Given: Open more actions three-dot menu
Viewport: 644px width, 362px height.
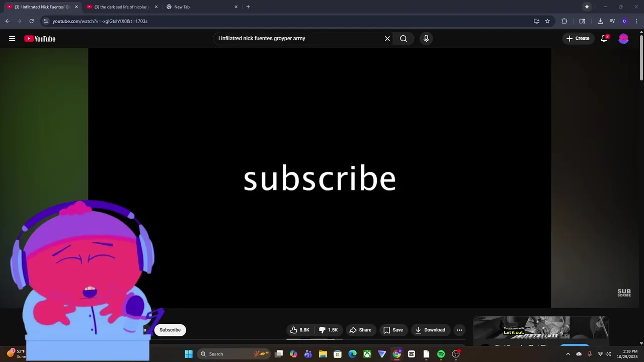Looking at the screenshot, I should click(459, 330).
